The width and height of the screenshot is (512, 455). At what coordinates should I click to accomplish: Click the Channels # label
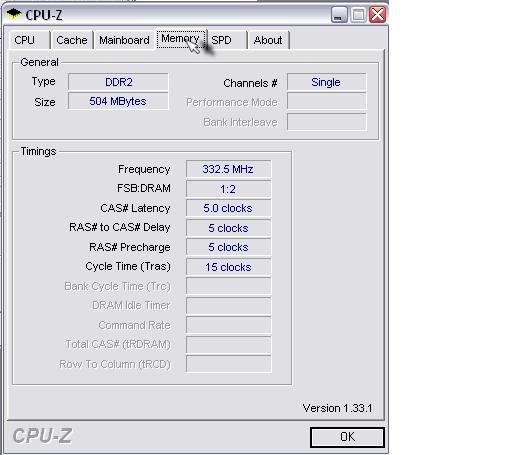click(x=250, y=83)
